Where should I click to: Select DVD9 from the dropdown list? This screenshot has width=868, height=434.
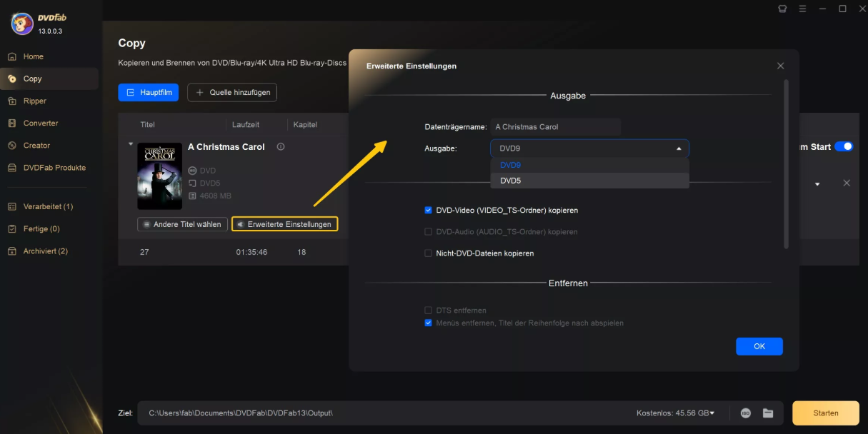tap(589, 165)
